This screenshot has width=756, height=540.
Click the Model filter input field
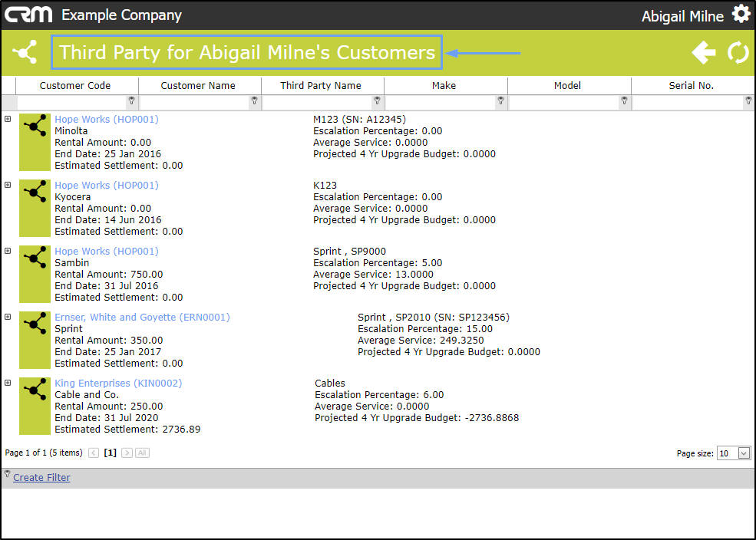pyautogui.click(x=565, y=102)
